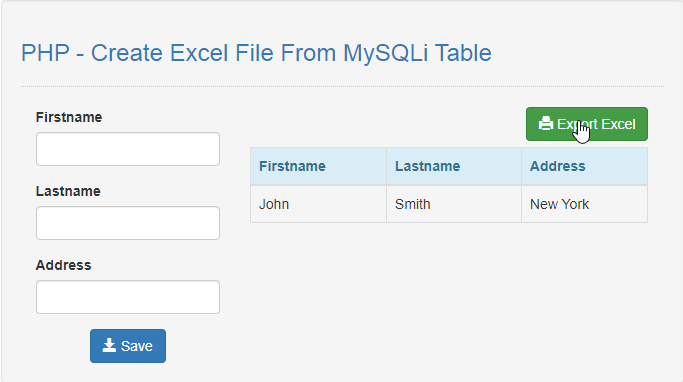Select the New York cell

(585, 204)
